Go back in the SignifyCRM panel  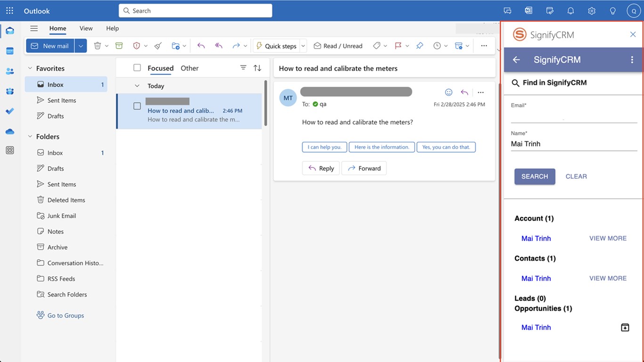(x=517, y=60)
